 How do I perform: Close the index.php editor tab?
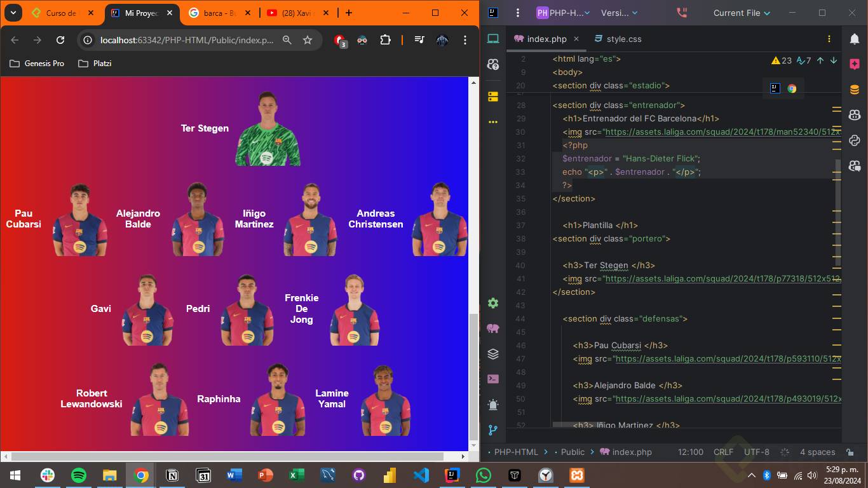(x=576, y=39)
